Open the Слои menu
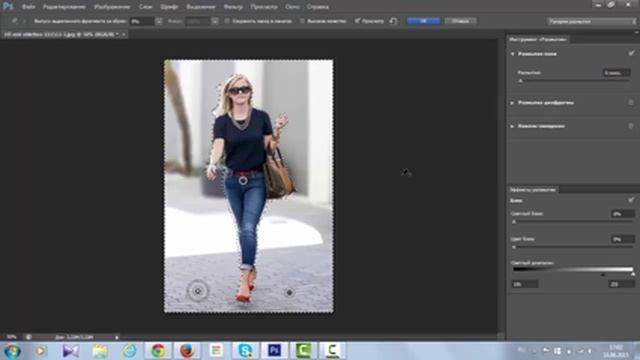 (x=145, y=7)
